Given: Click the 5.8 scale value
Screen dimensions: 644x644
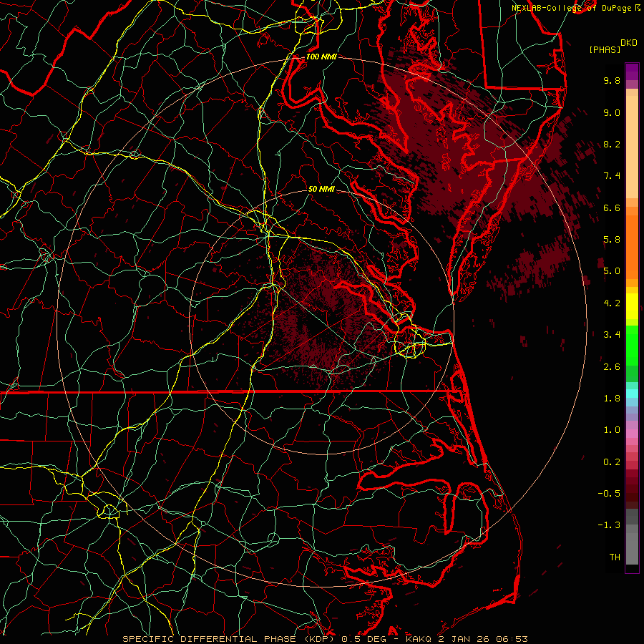Looking at the screenshot, I should coord(612,240).
